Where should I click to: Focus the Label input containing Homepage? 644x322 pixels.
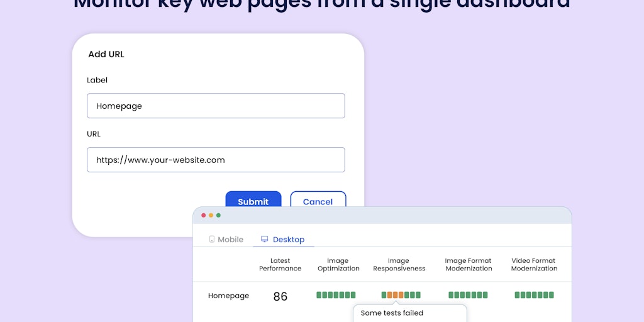(x=216, y=106)
